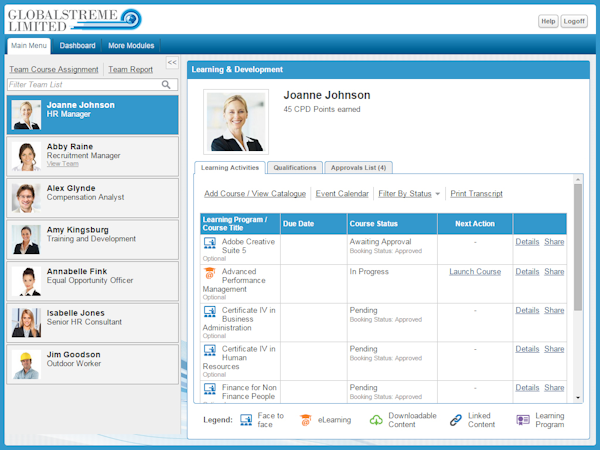
Task: Open the Filter By Status dropdown
Action: click(409, 194)
